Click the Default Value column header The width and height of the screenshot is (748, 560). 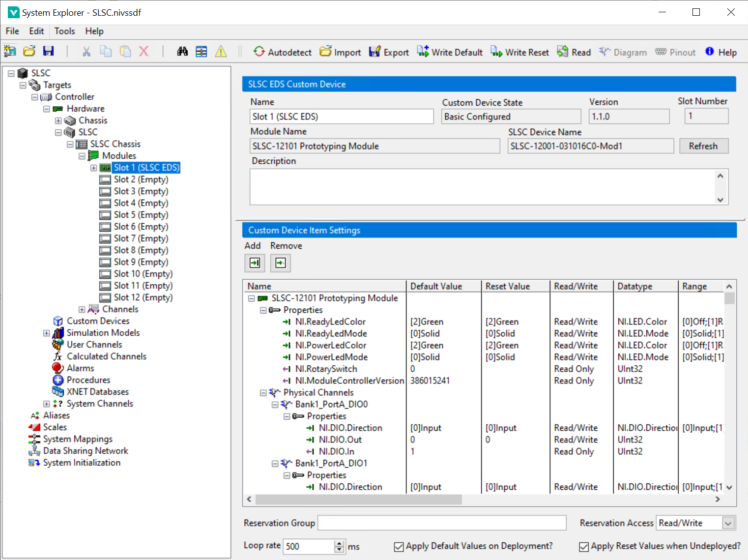click(444, 286)
